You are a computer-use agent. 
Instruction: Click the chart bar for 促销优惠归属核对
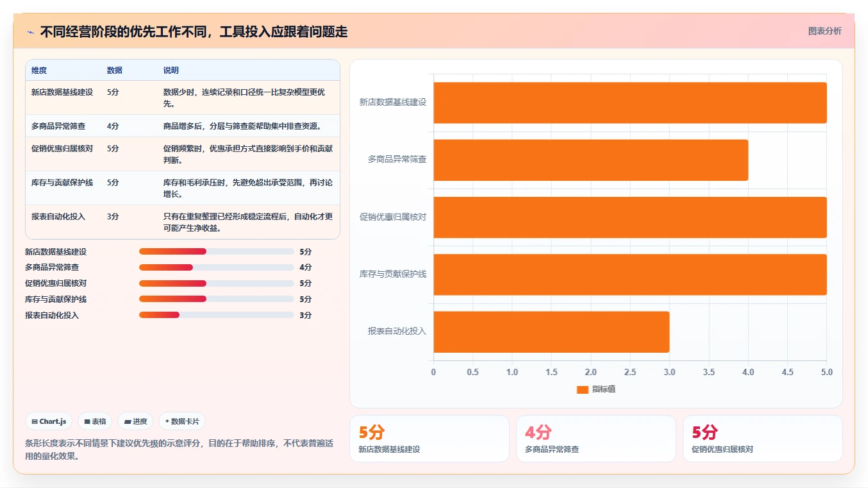630,217
